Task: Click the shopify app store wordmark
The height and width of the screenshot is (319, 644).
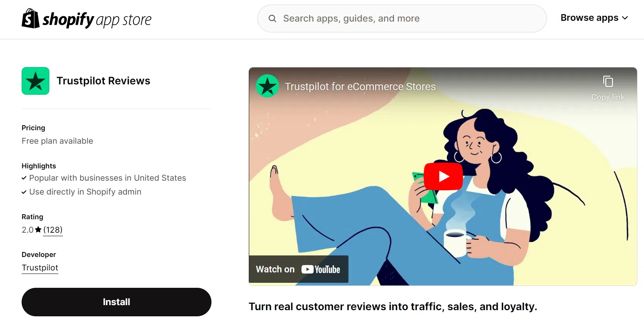Action: click(x=97, y=19)
